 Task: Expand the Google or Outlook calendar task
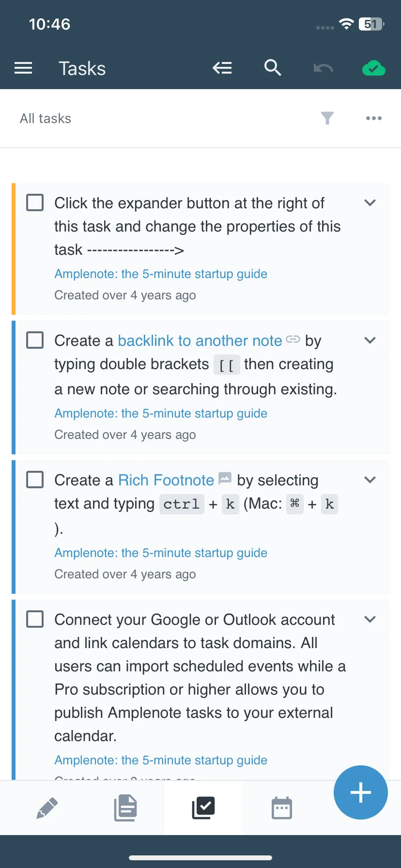pyautogui.click(x=370, y=619)
